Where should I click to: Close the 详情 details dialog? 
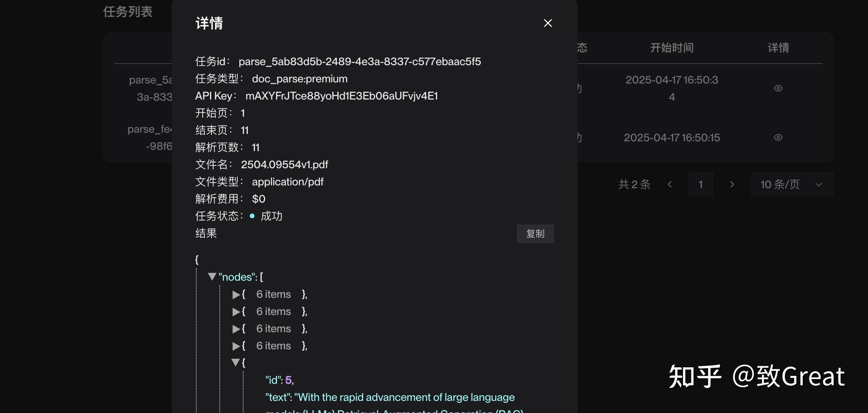tap(548, 23)
